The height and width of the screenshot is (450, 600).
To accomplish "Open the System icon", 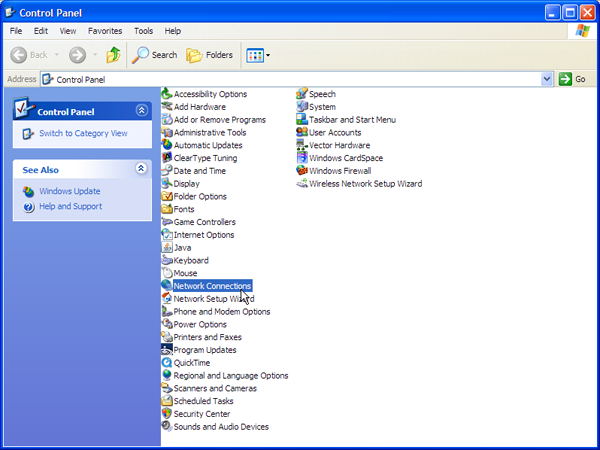I will click(x=302, y=106).
